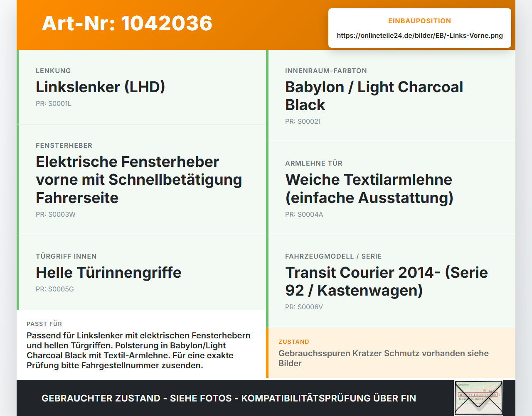
Task: Open the Links-Vorne.png image URL
Action: pos(420,35)
